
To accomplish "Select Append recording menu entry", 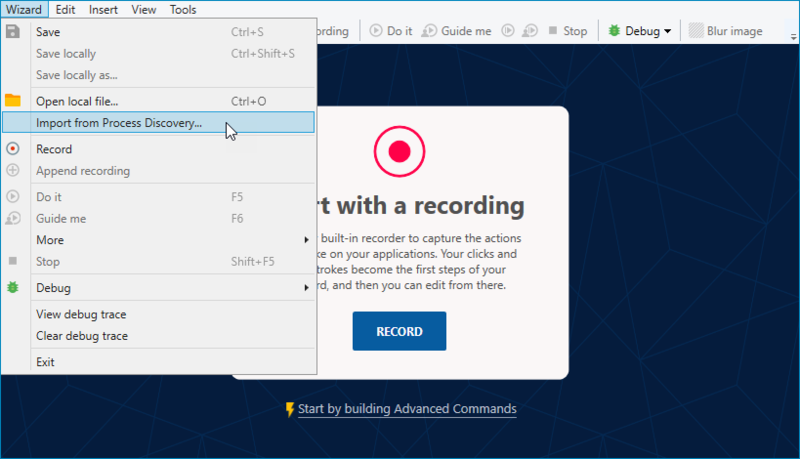I will [x=158, y=171].
